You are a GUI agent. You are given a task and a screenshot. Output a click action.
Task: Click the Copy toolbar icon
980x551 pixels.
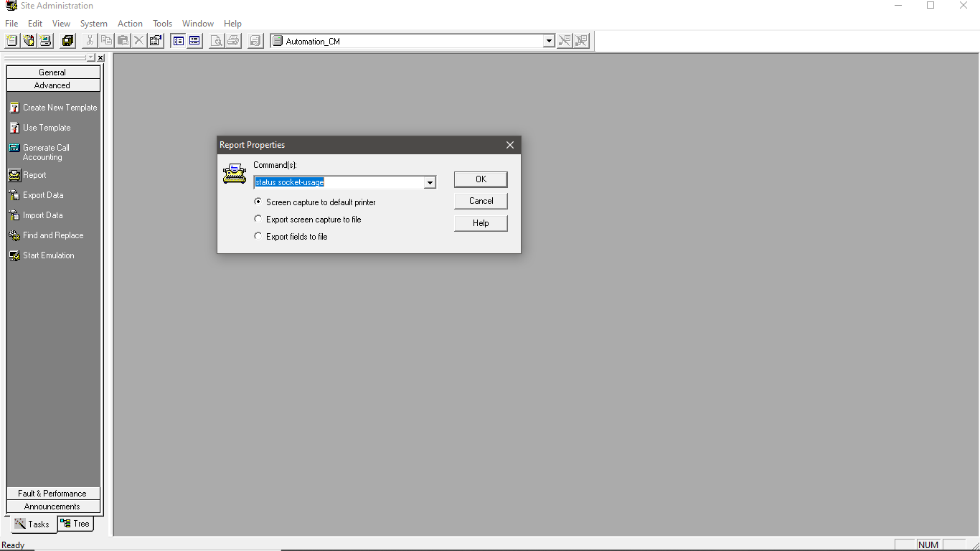click(x=107, y=41)
